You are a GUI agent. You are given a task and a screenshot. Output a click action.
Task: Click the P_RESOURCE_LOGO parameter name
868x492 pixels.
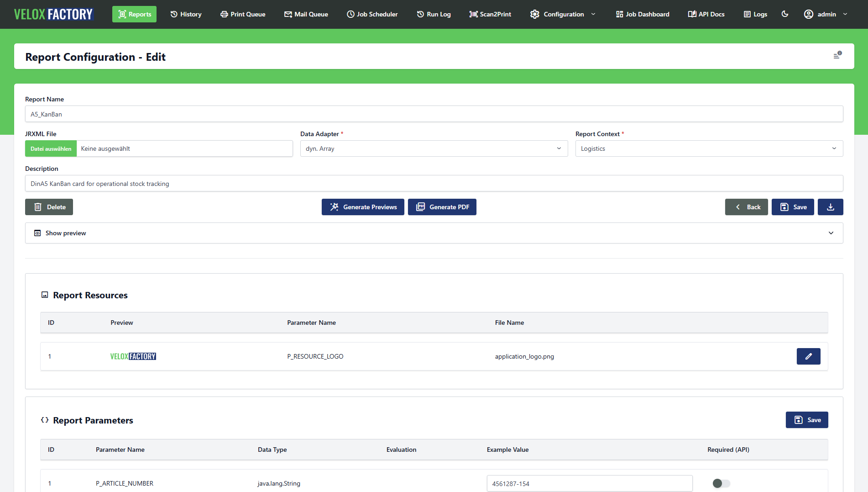315,356
